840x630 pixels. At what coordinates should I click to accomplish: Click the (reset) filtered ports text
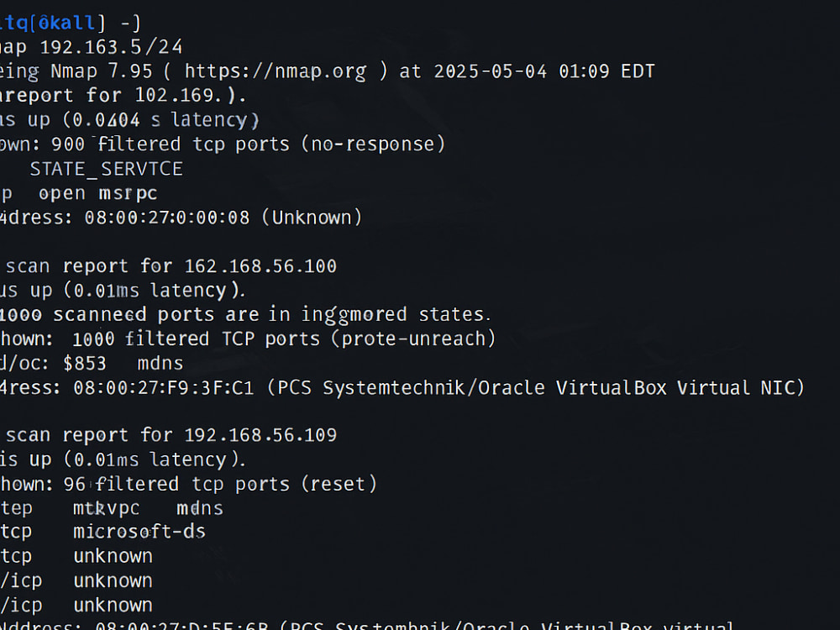pyautogui.click(x=339, y=484)
